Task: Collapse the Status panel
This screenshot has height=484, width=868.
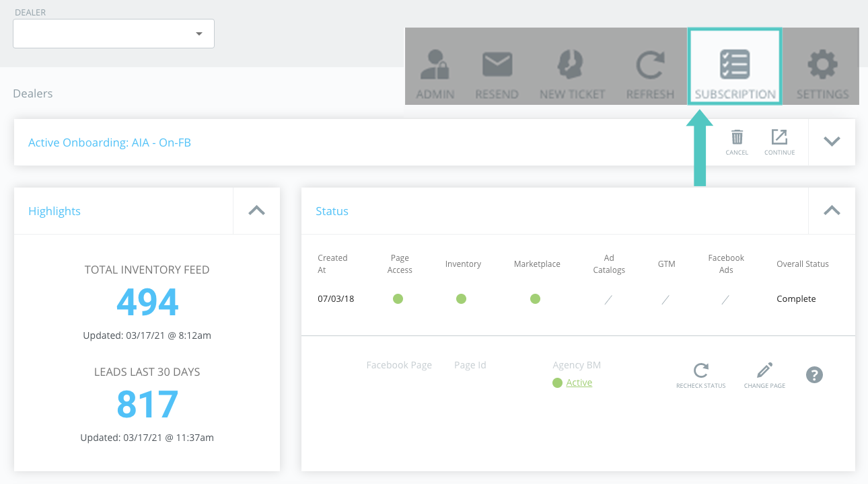Action: 832,210
